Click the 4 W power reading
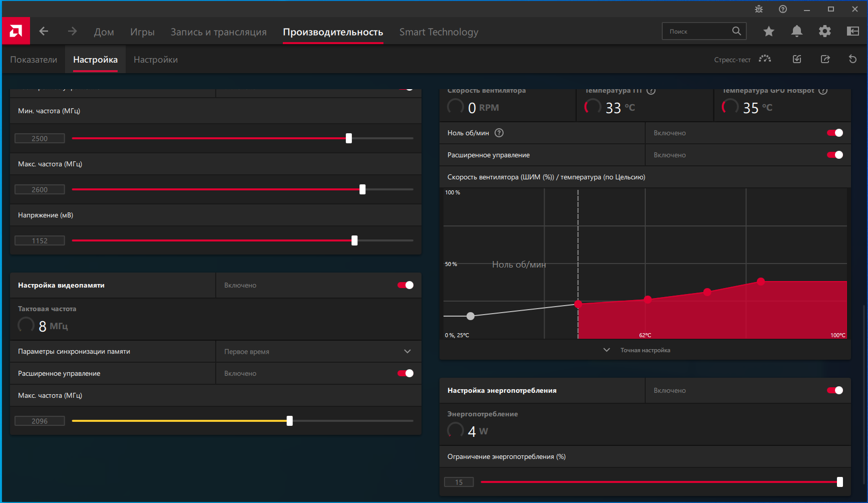The height and width of the screenshot is (503, 868). [478, 431]
